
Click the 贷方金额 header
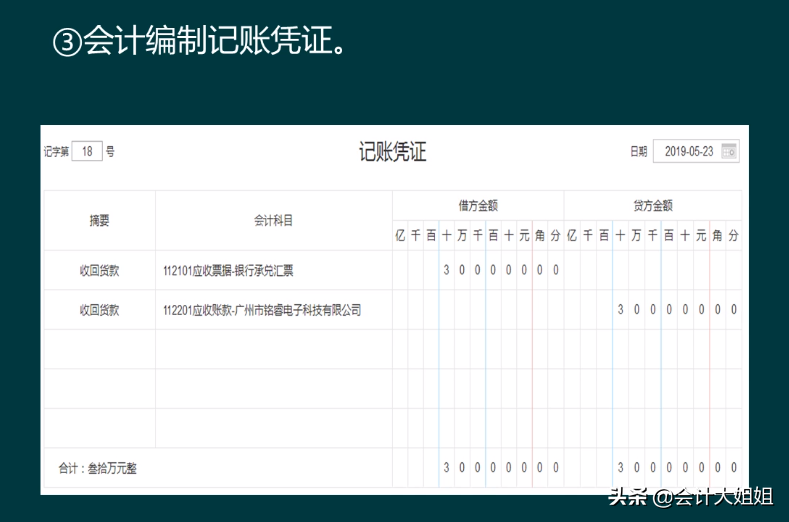[x=653, y=205]
